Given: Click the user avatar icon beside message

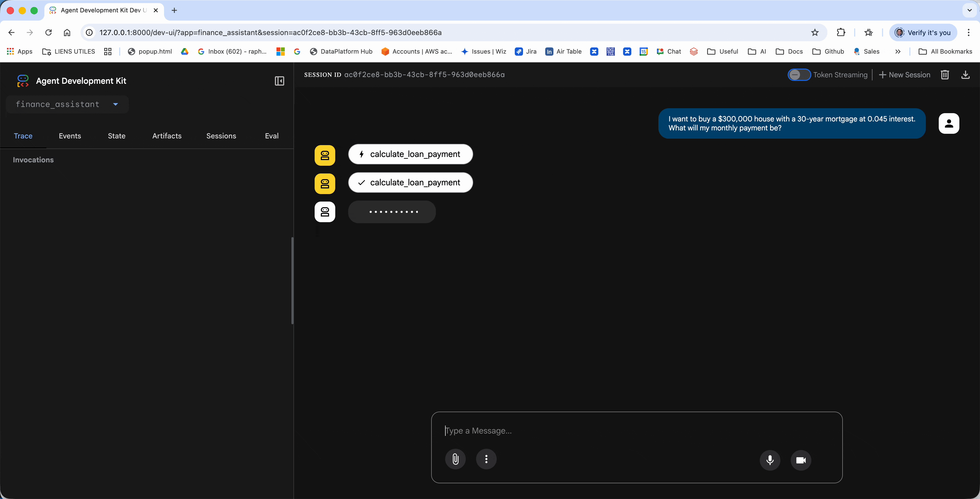Looking at the screenshot, I should click(949, 124).
